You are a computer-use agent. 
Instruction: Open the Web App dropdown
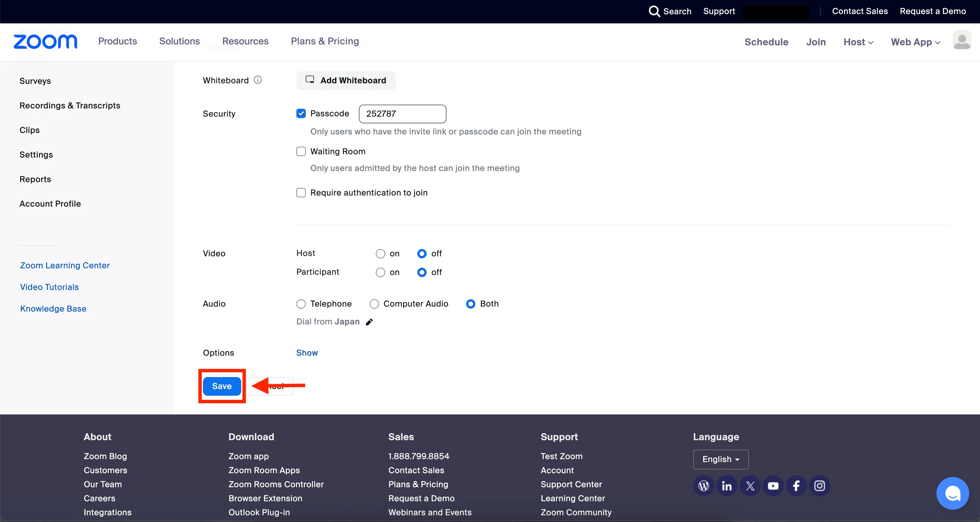(915, 42)
